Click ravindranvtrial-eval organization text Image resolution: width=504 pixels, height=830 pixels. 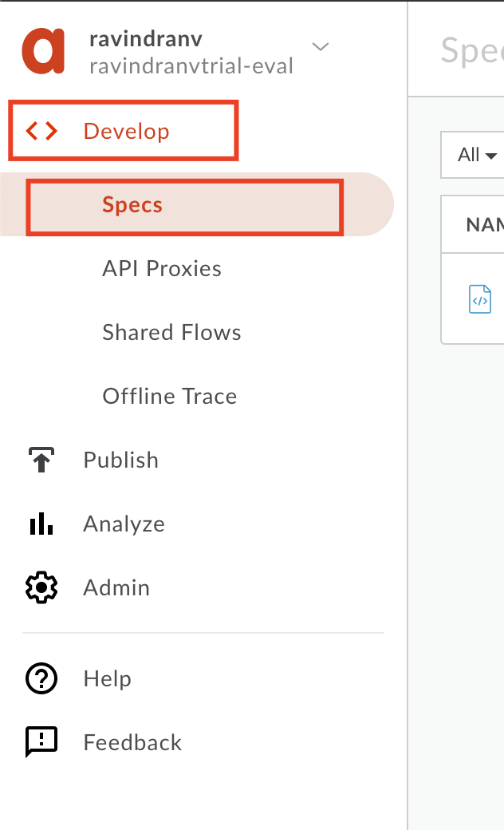pyautogui.click(x=191, y=66)
